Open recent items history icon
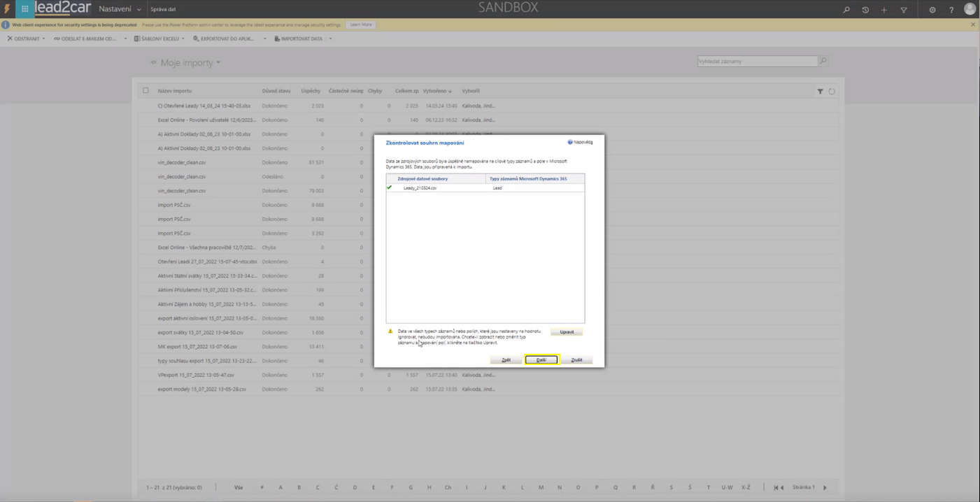Screen dimensions: 980x502 click(x=865, y=10)
